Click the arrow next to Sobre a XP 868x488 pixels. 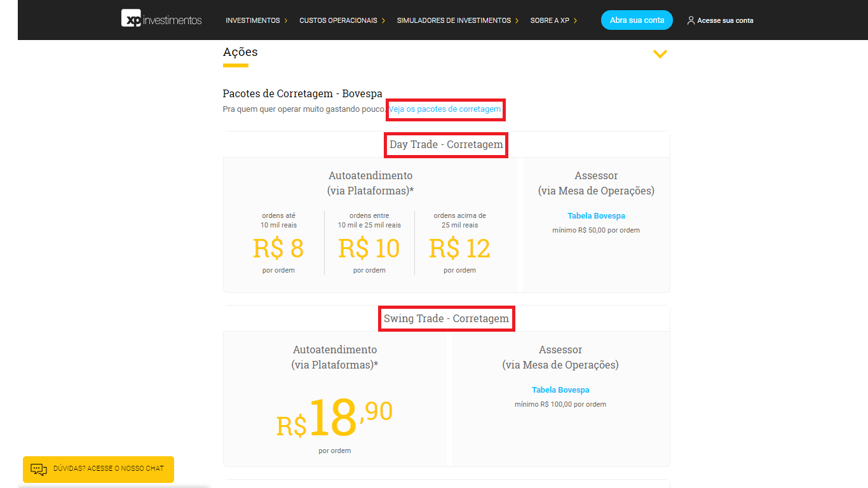[x=575, y=20]
